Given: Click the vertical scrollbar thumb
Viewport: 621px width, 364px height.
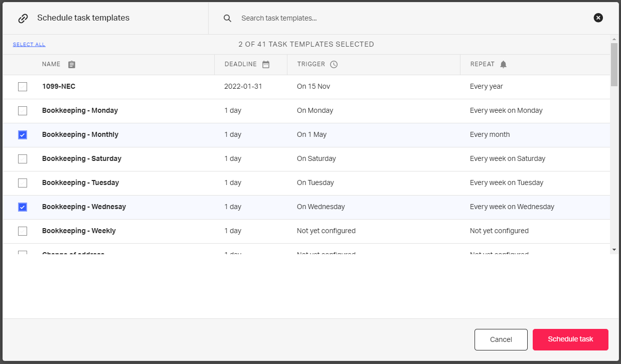Looking at the screenshot, I should (614, 65).
